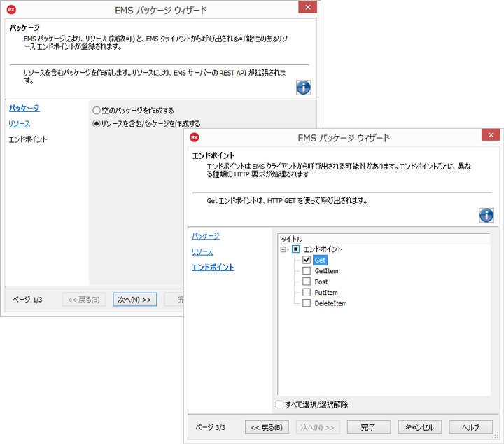504x444 pixels.
Task: Click the RX logo icon in the back wizard title bar
Action: coord(12,10)
